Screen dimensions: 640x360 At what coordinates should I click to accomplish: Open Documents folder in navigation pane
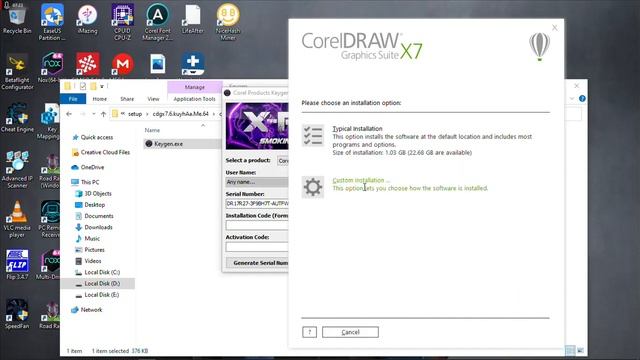click(99, 216)
